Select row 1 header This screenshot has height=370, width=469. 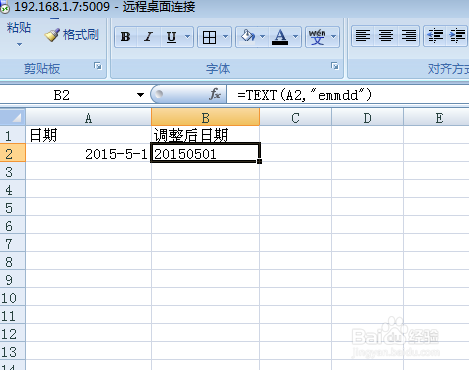pyautogui.click(x=12, y=136)
